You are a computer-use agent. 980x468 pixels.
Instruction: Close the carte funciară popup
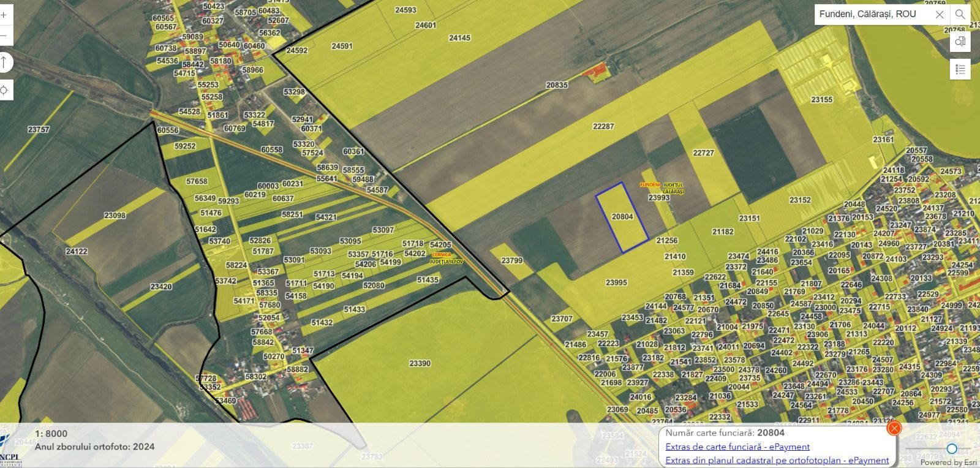coord(894,428)
